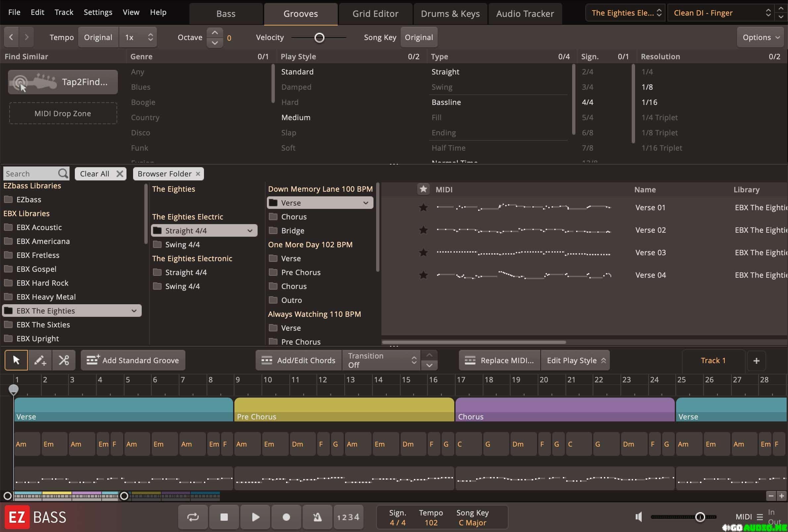The width and height of the screenshot is (788, 532).
Task: Start playback with the play button
Action: point(255,517)
